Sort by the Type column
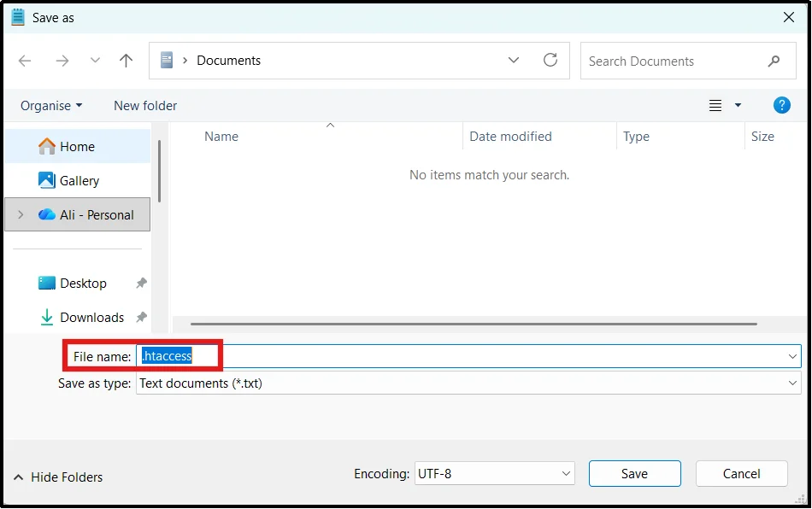This screenshot has height=509, width=812. (636, 137)
